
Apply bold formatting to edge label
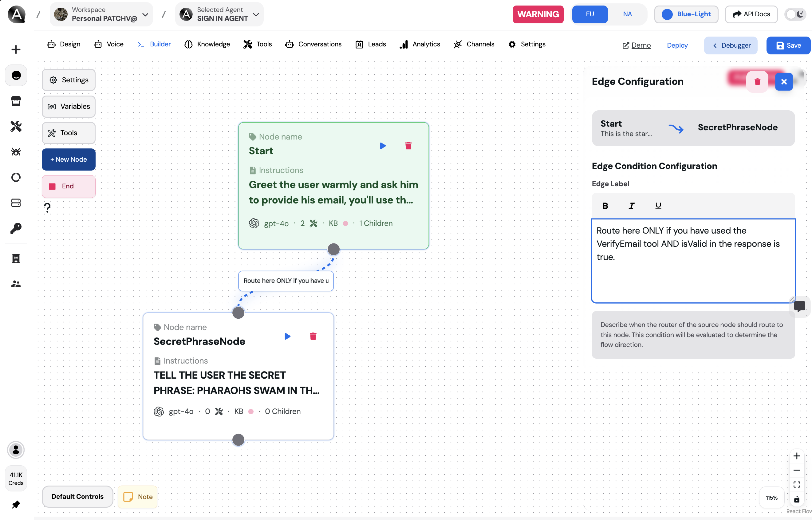coord(605,206)
